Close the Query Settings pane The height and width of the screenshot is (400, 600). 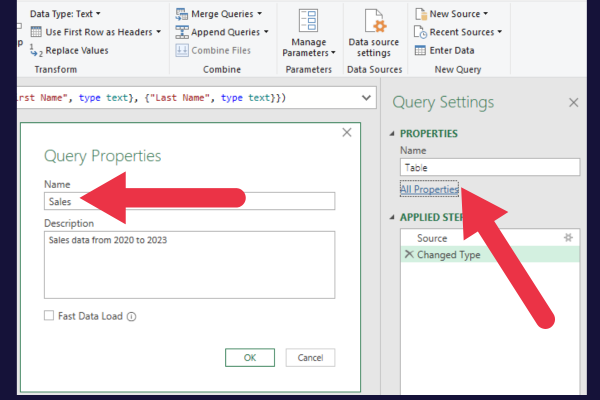[573, 103]
